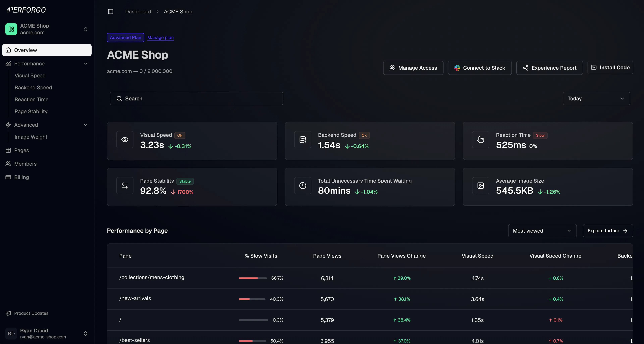The image size is (644, 344).
Task: Click the share icon on Experience Report
Action: point(526,68)
